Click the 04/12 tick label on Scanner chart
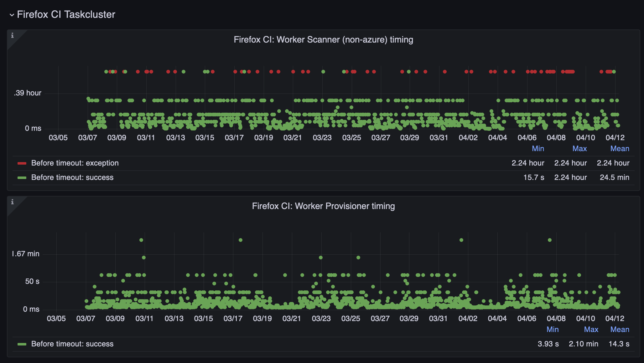 coord(615,138)
